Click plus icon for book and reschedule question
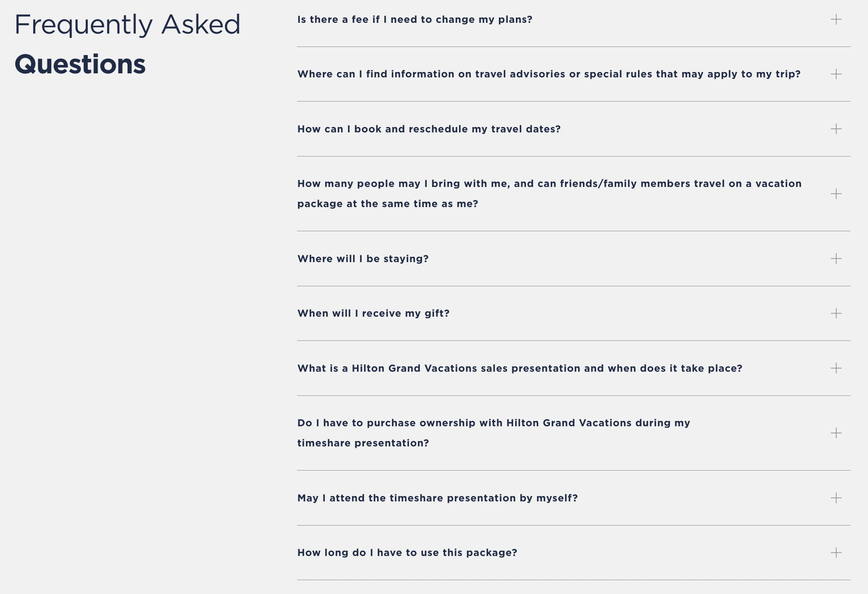The width and height of the screenshot is (868, 594). [x=836, y=129]
